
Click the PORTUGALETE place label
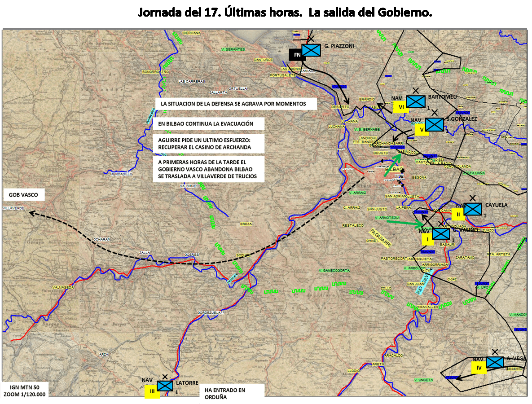(283, 75)
